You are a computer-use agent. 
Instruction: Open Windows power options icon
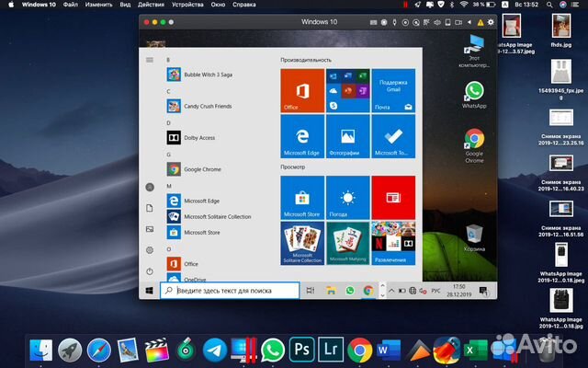[x=150, y=271]
